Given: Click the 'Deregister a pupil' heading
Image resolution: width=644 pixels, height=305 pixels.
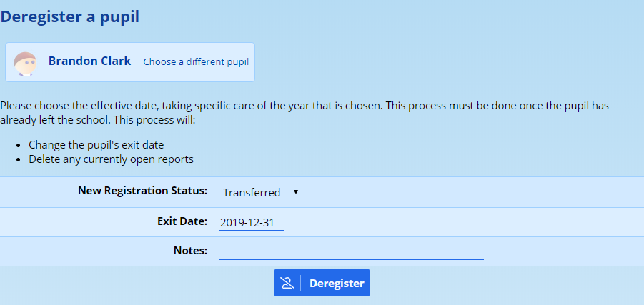Looking at the screenshot, I should click(x=70, y=17).
